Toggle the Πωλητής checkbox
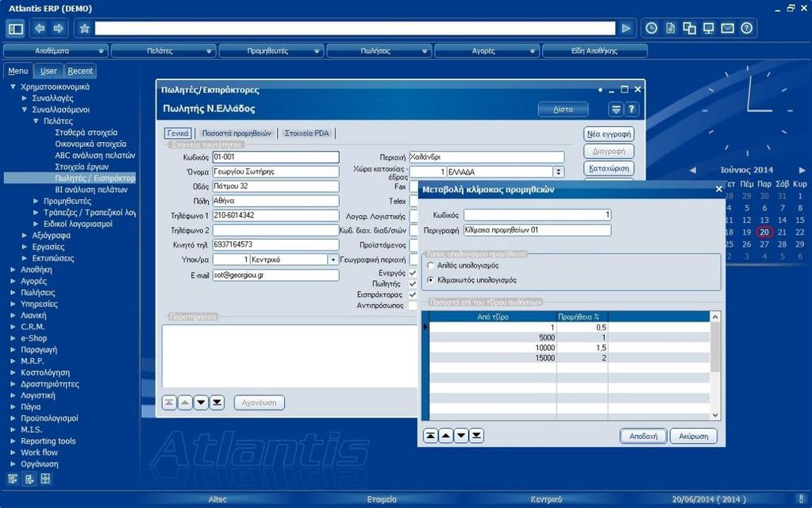Screen dimensions: 812x508 coord(412,284)
